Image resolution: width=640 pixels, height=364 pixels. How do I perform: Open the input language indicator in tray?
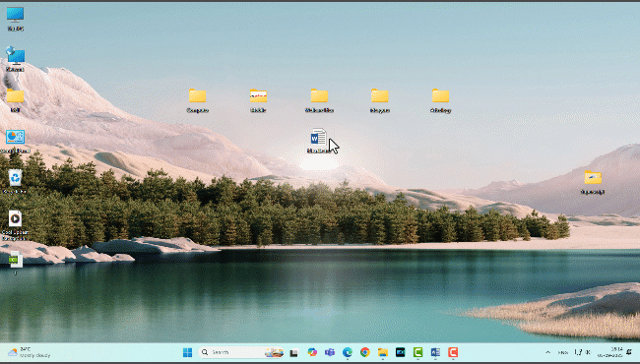[563, 352]
